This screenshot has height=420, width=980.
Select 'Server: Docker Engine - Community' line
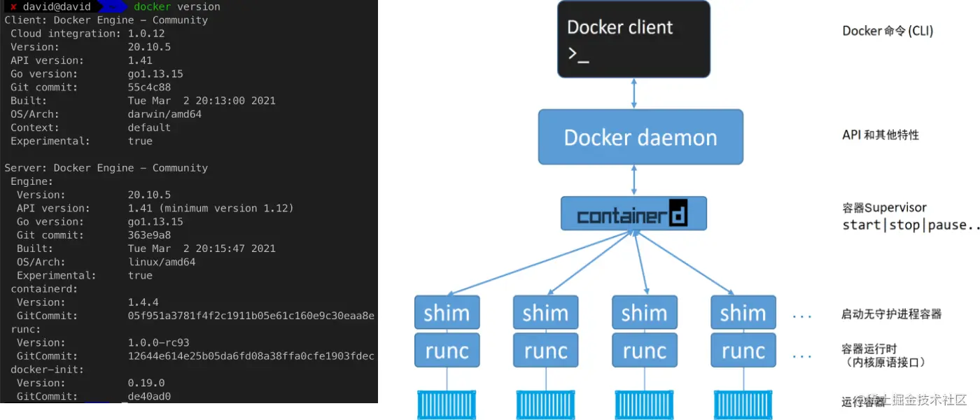click(x=106, y=168)
